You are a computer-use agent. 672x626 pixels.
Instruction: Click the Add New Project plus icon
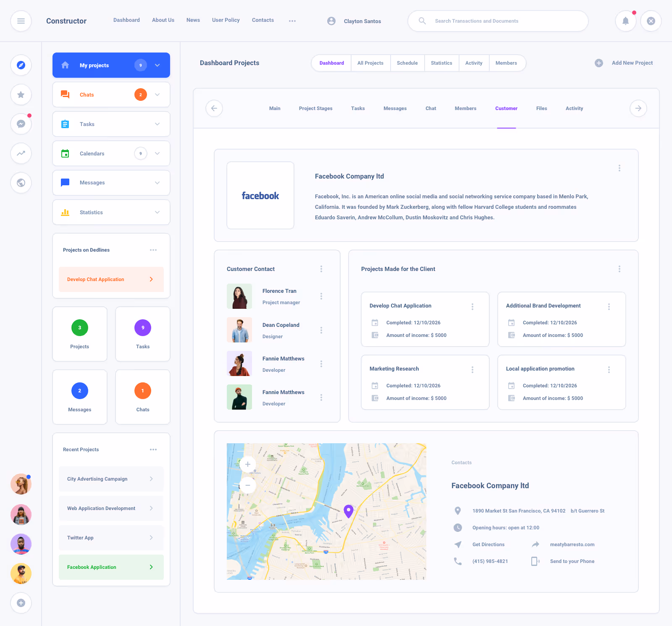pyautogui.click(x=599, y=63)
